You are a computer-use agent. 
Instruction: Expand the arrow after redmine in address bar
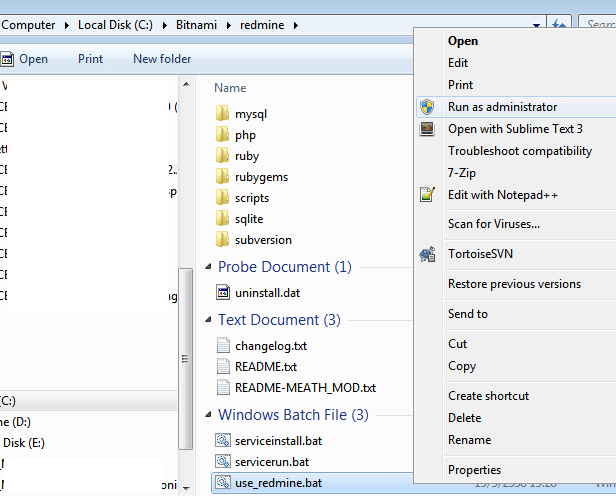tap(296, 26)
